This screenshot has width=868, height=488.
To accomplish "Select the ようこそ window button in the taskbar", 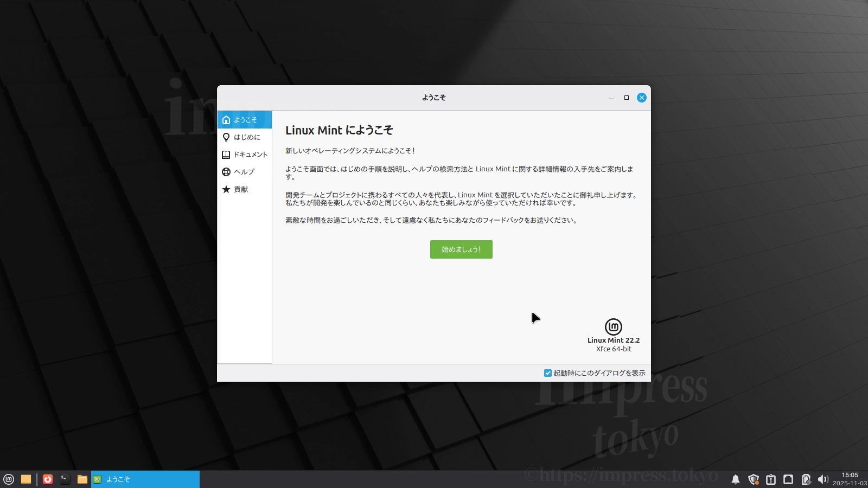I will [x=145, y=479].
